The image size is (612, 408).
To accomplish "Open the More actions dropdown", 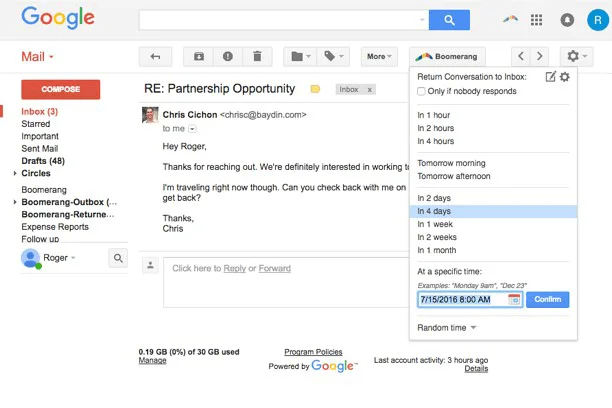I will [379, 57].
